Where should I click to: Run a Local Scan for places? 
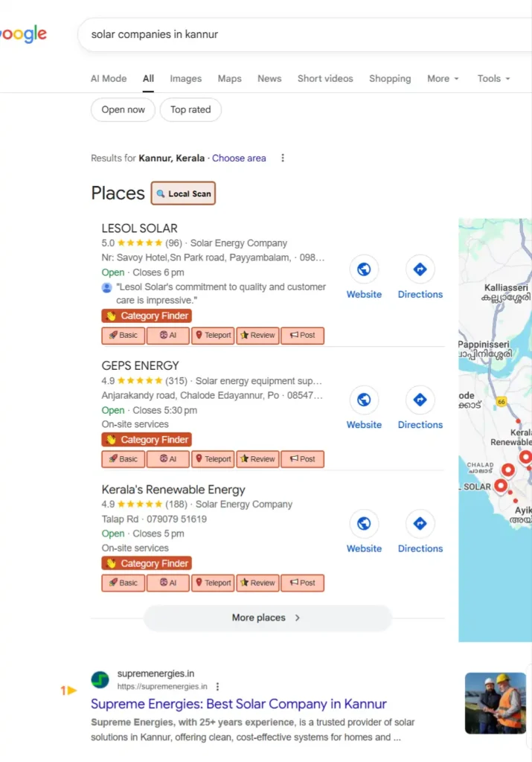183,193
